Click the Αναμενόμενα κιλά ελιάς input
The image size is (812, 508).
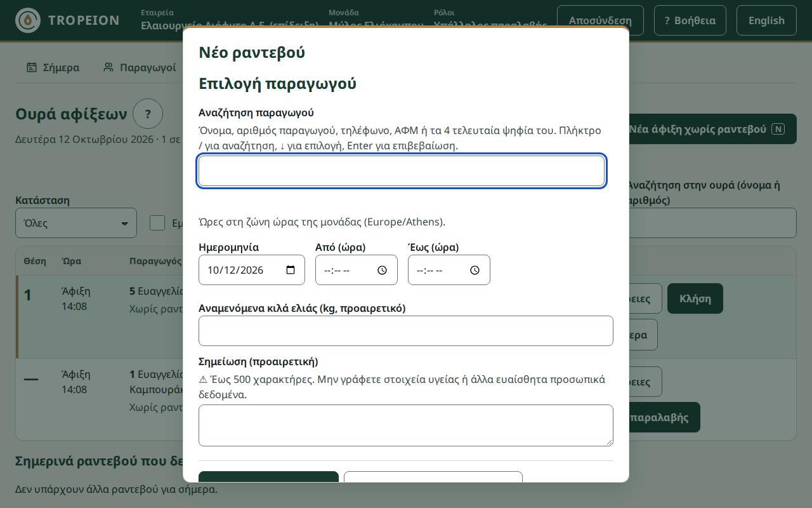(x=406, y=331)
